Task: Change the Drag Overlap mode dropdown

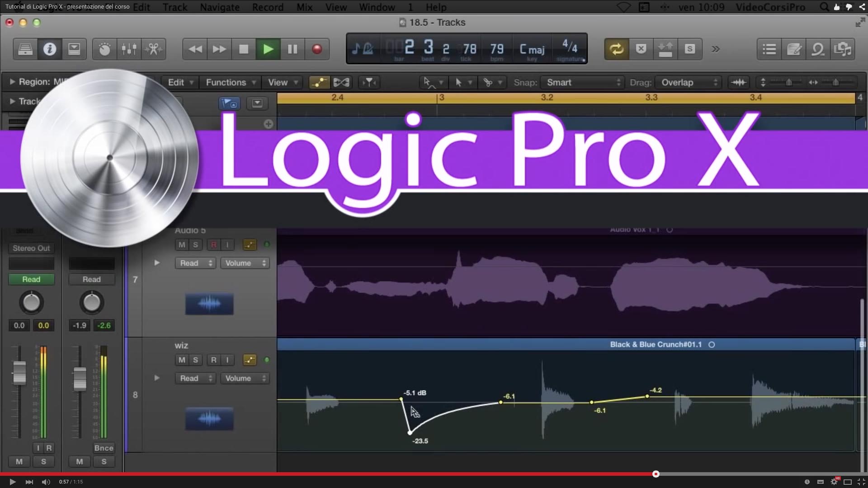Action: tap(689, 82)
